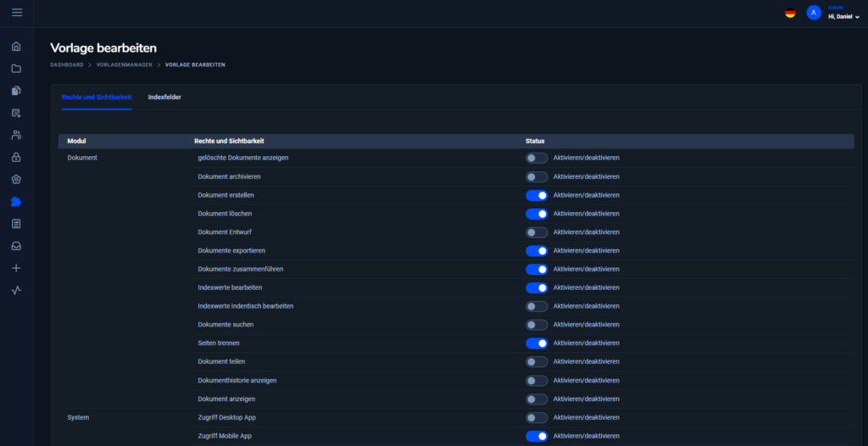Click the 'Dokumente exportieren' row text
The width and height of the screenshot is (868, 446).
tap(230, 250)
